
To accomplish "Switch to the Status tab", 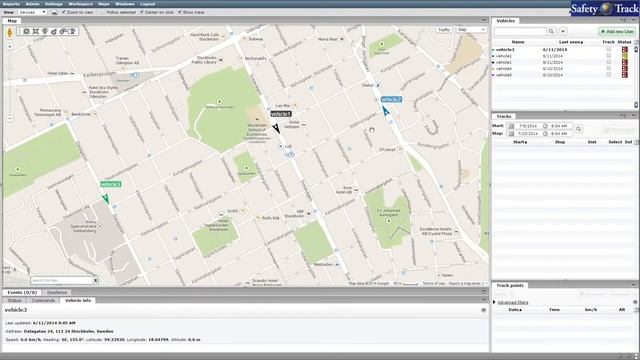I will click(x=14, y=300).
